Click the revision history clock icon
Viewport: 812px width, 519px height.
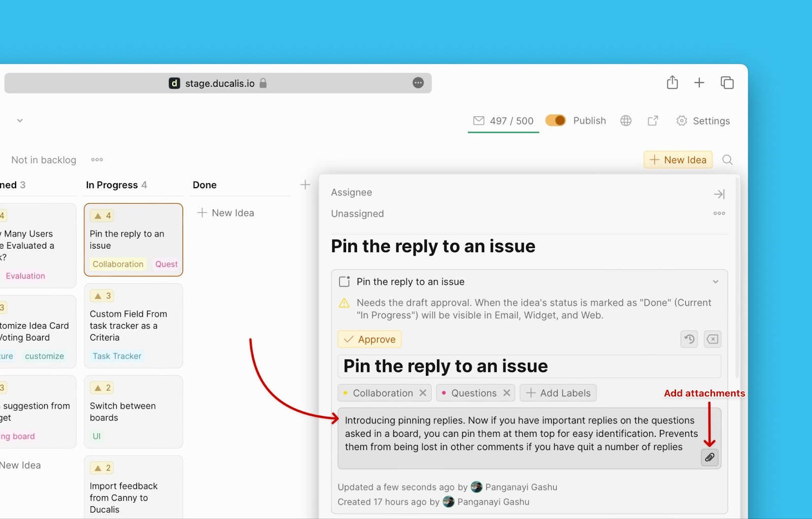click(x=689, y=339)
